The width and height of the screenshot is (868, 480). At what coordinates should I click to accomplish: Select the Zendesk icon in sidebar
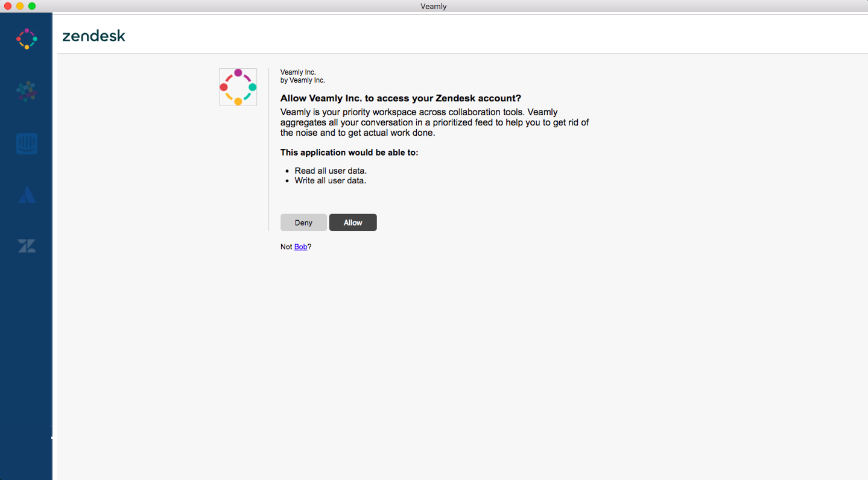coord(27,245)
